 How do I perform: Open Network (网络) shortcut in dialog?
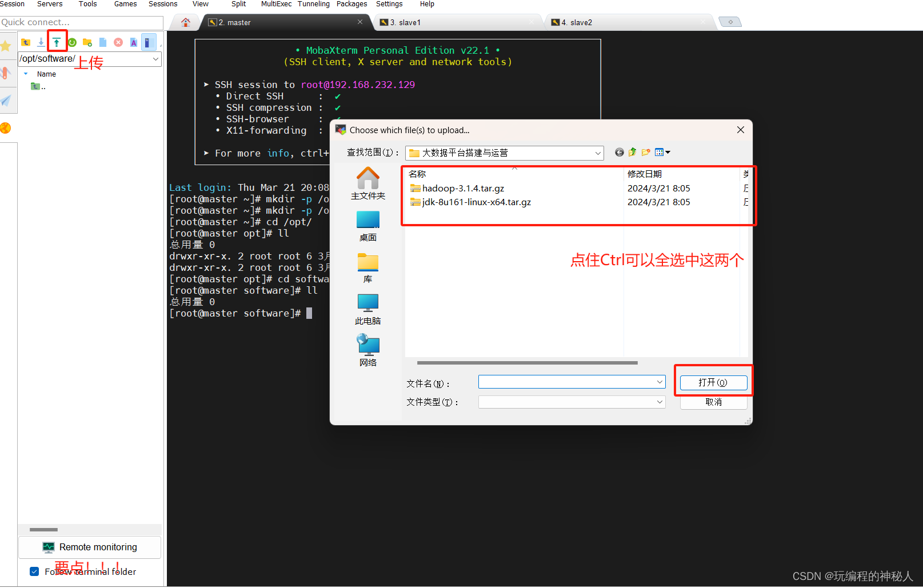(368, 351)
